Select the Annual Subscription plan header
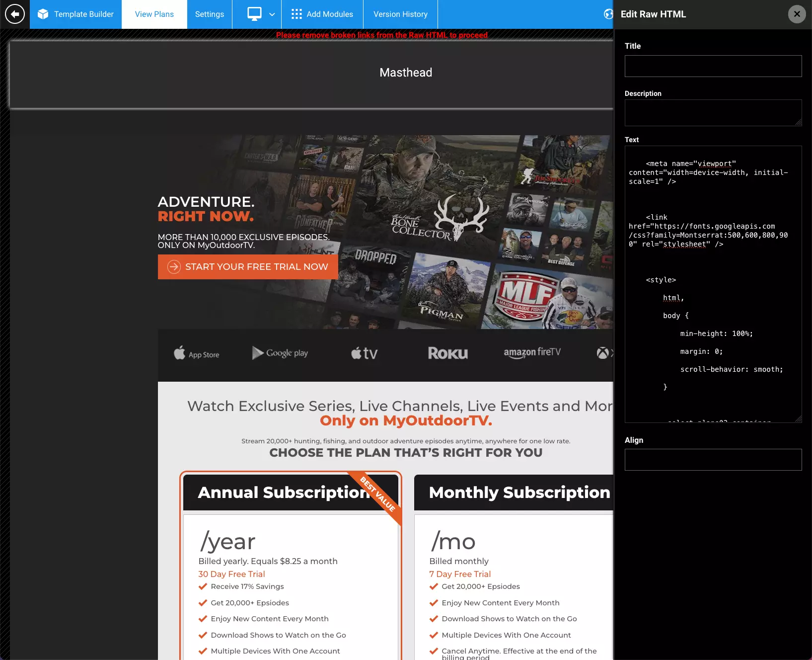 291,493
